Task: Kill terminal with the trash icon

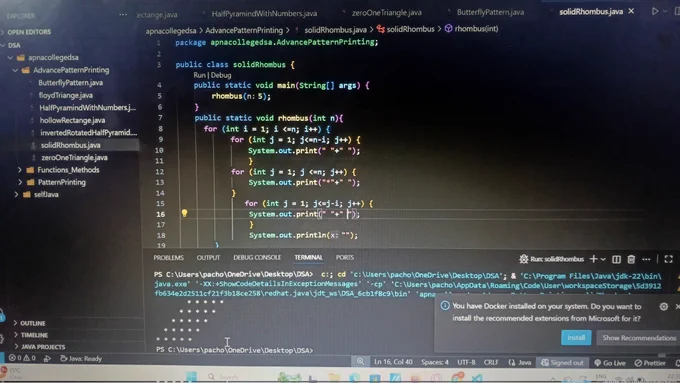Action: click(631, 259)
